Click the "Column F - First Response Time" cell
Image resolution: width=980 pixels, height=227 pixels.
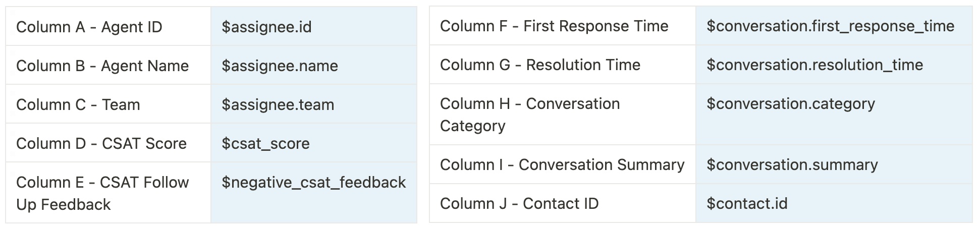tap(554, 26)
